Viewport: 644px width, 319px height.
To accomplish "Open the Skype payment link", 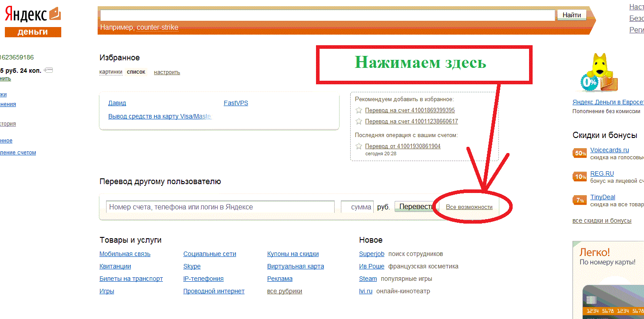I will pos(192,266).
